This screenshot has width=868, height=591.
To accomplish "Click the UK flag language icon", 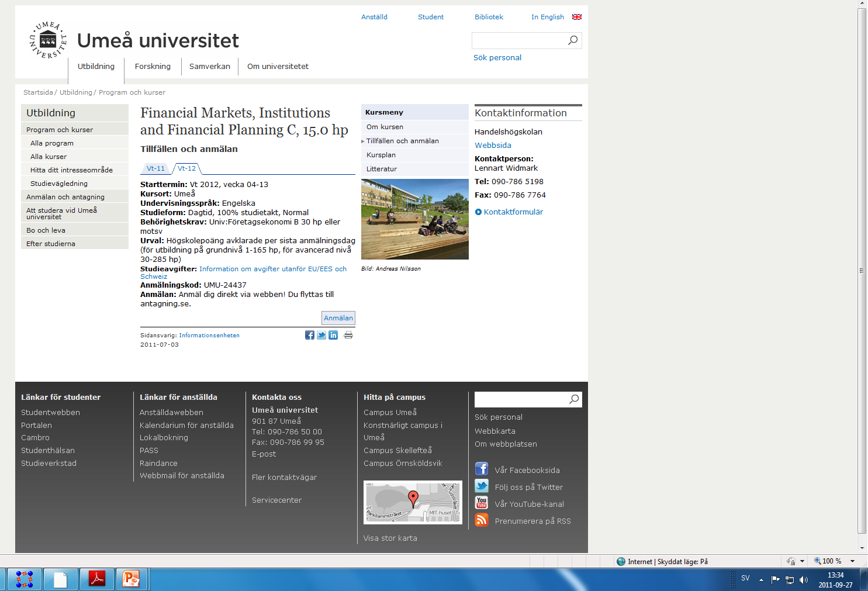I will pos(577,17).
